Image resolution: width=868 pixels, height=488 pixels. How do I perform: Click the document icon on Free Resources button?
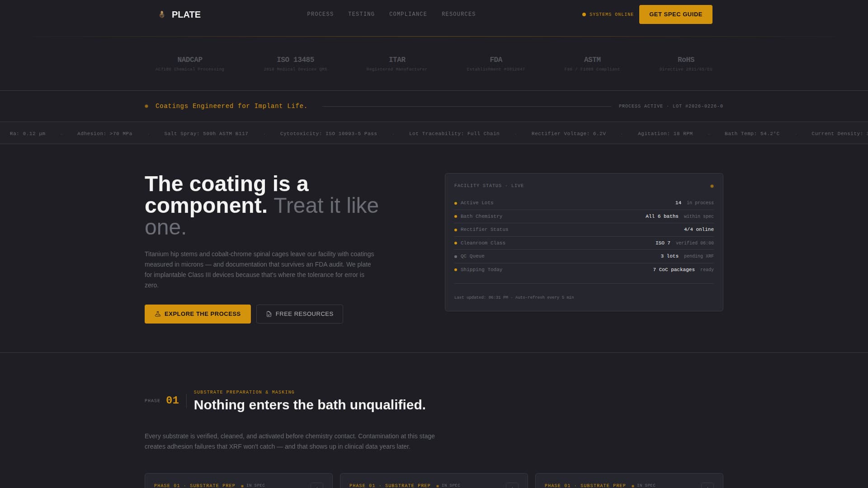[269, 314]
